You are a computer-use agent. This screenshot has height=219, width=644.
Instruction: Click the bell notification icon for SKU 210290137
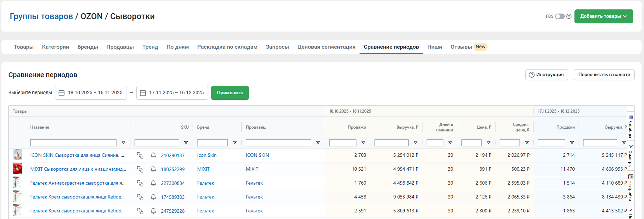153,155
